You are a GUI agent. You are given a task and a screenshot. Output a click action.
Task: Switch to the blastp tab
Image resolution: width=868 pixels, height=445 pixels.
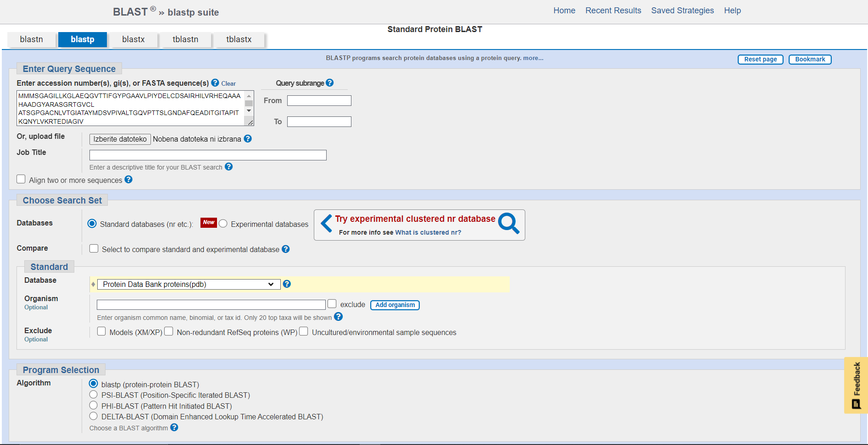click(x=83, y=39)
